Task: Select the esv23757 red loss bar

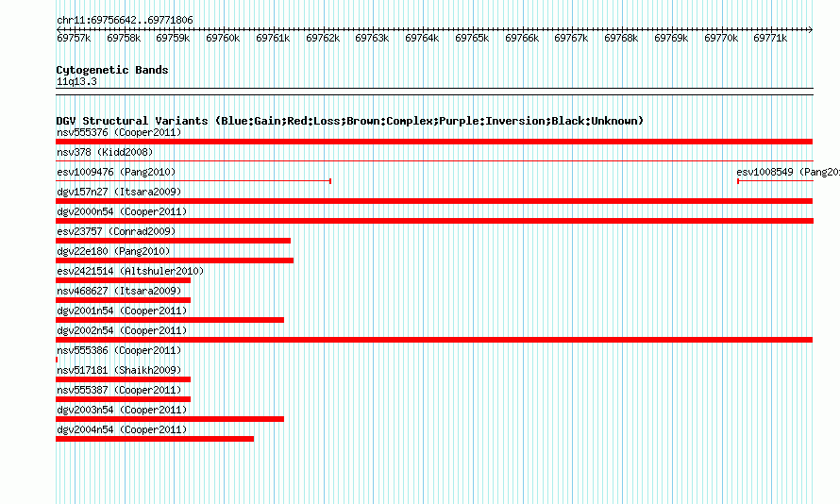Action: pos(173,241)
